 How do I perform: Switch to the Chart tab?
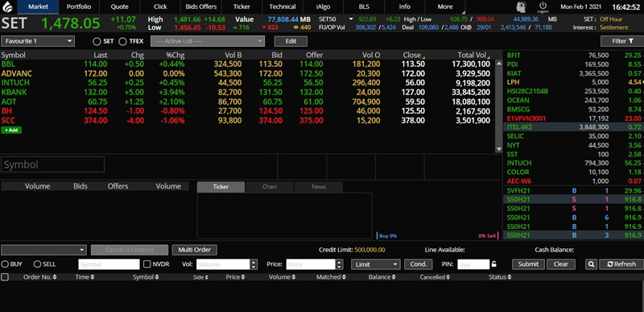click(x=270, y=186)
